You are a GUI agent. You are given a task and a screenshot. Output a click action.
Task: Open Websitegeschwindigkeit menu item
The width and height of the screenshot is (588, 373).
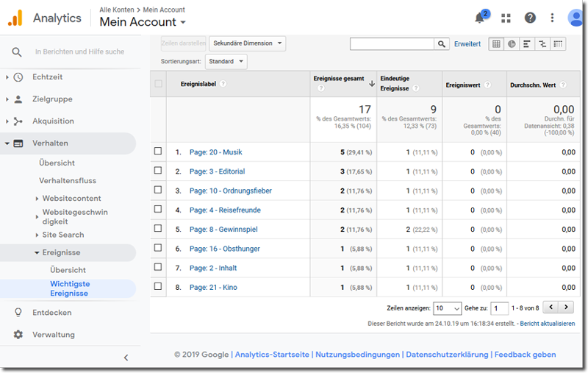point(75,217)
